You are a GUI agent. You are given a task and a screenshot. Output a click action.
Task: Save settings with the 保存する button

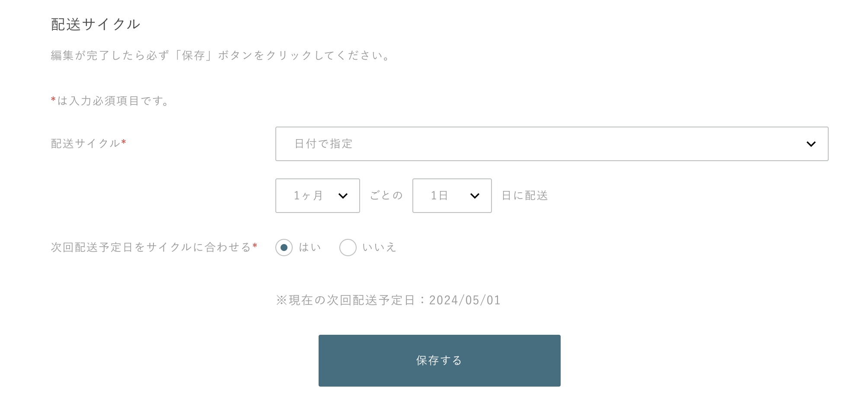439,360
